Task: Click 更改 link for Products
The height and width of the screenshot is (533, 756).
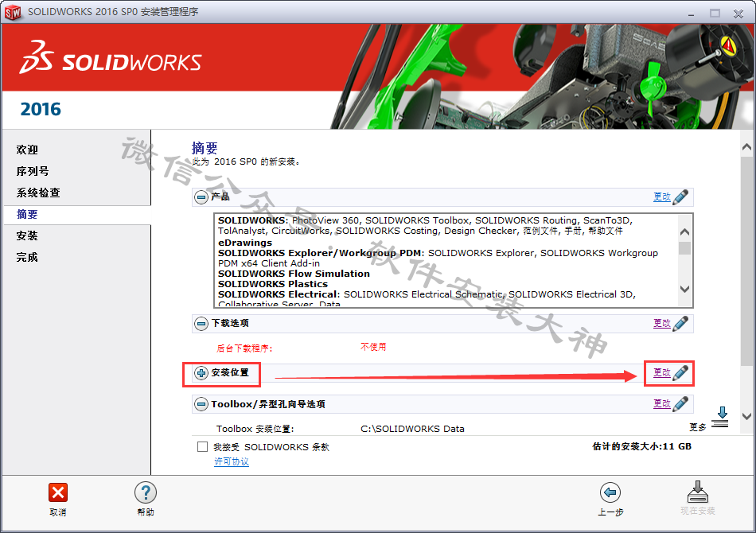Action: pos(661,196)
